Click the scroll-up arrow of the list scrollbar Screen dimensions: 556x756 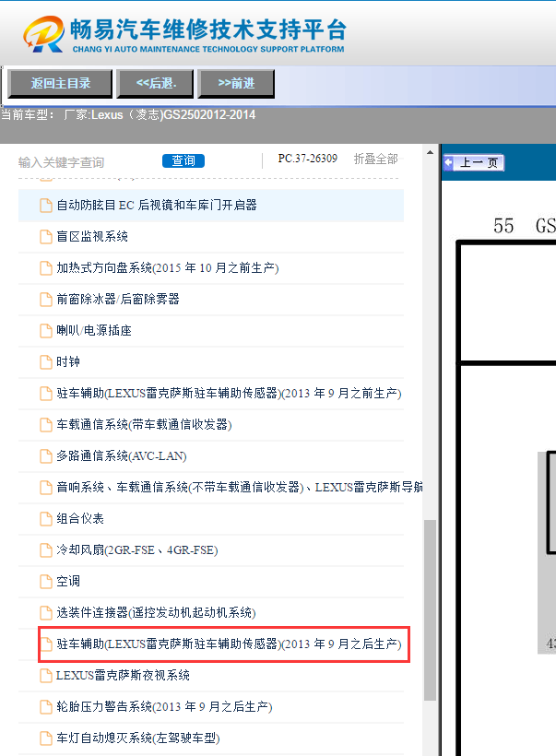tap(430, 153)
